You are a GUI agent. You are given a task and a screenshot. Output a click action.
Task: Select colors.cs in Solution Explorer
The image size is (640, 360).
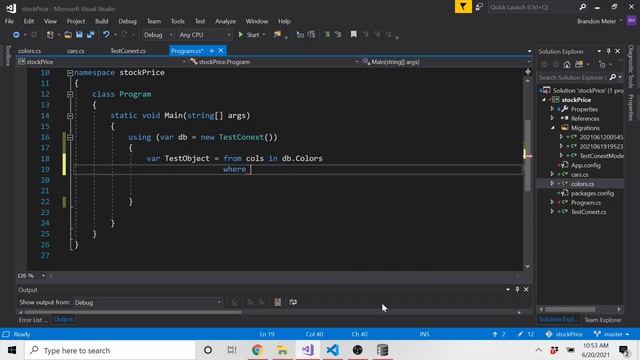click(x=582, y=184)
